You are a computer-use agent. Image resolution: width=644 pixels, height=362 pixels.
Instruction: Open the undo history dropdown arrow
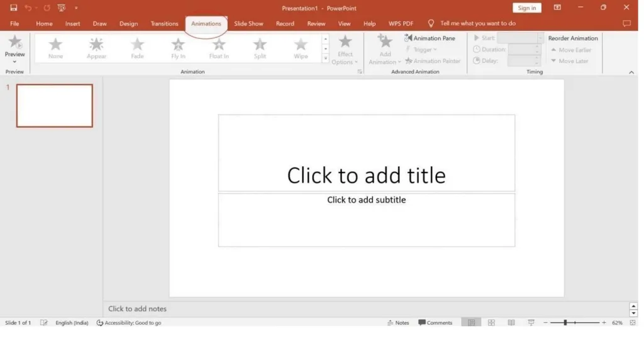point(36,8)
